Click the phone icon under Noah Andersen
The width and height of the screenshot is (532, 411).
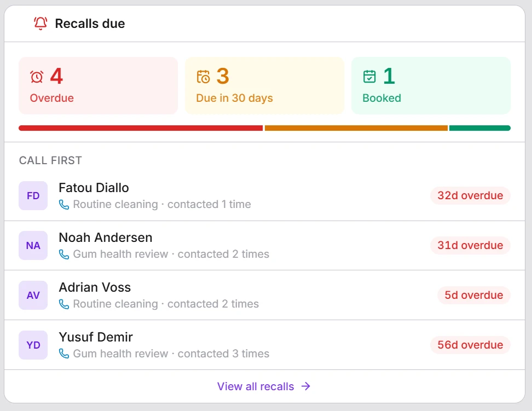64,254
